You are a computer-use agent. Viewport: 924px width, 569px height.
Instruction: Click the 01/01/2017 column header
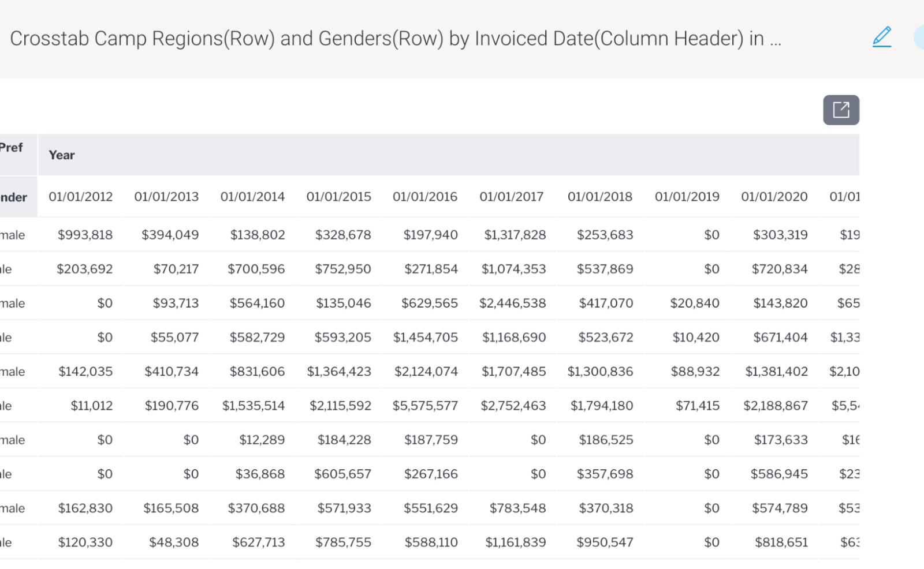click(512, 197)
